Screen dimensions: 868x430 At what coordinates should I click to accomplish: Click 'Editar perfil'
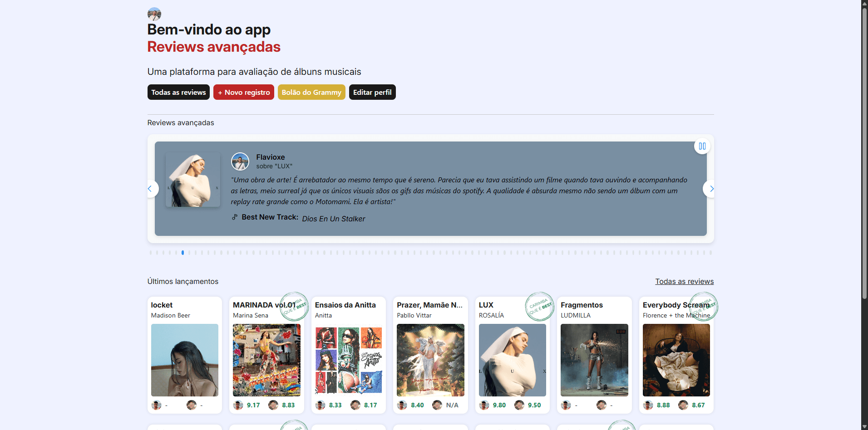pos(372,92)
